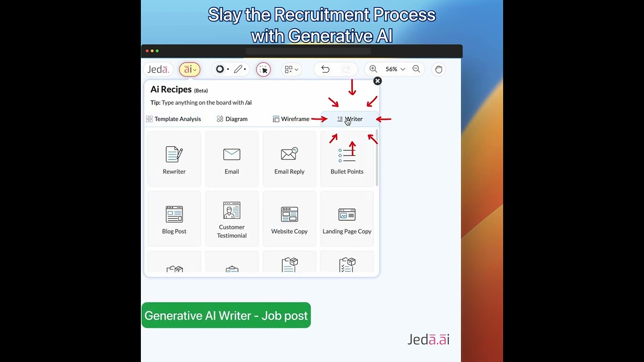Choose the Email Reply recipe

point(289,159)
